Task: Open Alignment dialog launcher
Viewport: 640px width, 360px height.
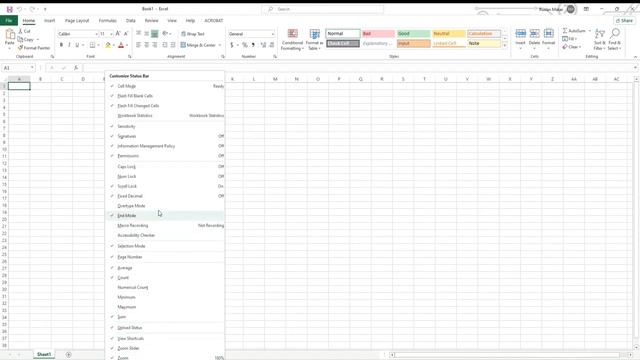Action: [223, 56]
